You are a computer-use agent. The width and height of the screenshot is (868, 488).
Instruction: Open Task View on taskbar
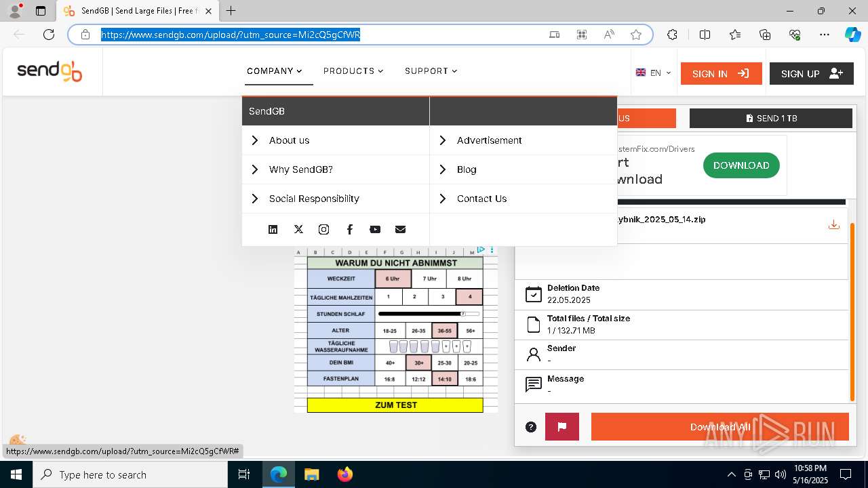pos(245,474)
